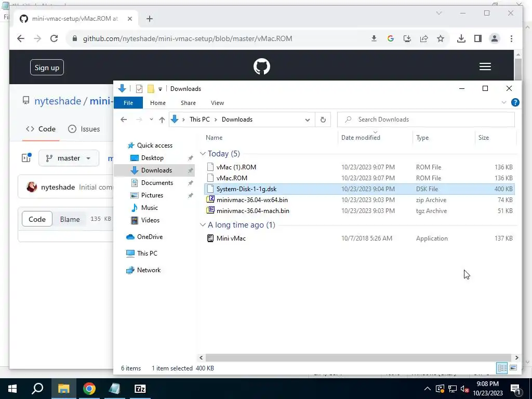Click the Share this page icon in Chrome

[x=424, y=38]
